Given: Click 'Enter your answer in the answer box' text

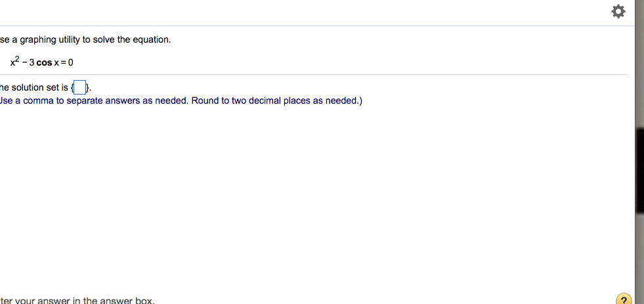Looking at the screenshot, I should pyautogui.click(x=77, y=301).
